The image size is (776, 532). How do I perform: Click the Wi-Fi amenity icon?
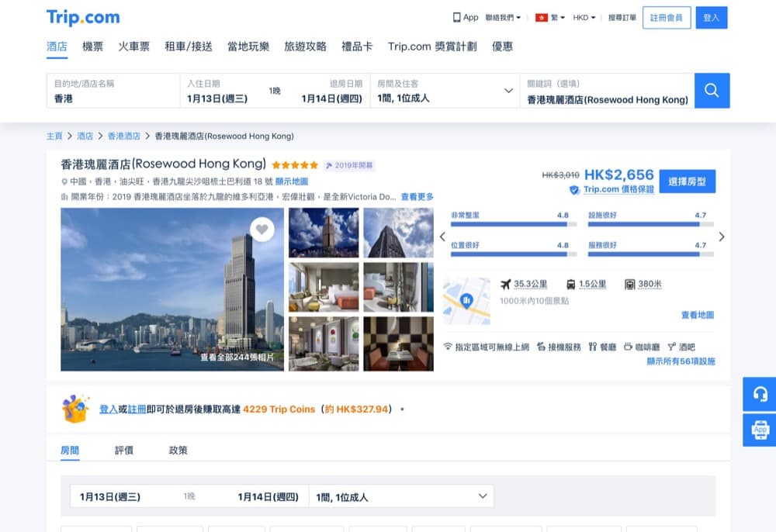coord(448,347)
